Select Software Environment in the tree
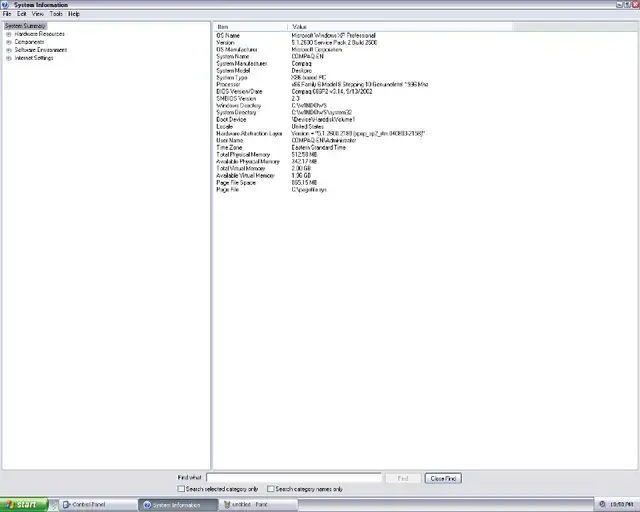 pyautogui.click(x=41, y=50)
